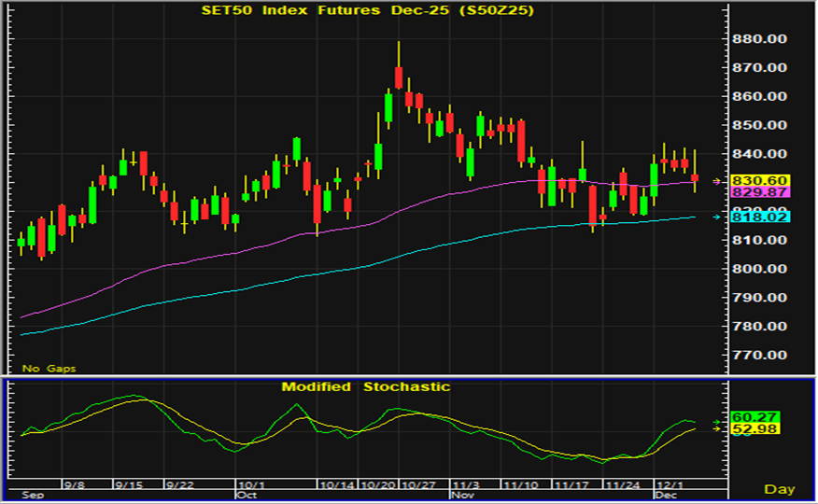The image size is (818, 504).
Task: Click the green arrow marker beside 60.27
Action: click(x=717, y=421)
